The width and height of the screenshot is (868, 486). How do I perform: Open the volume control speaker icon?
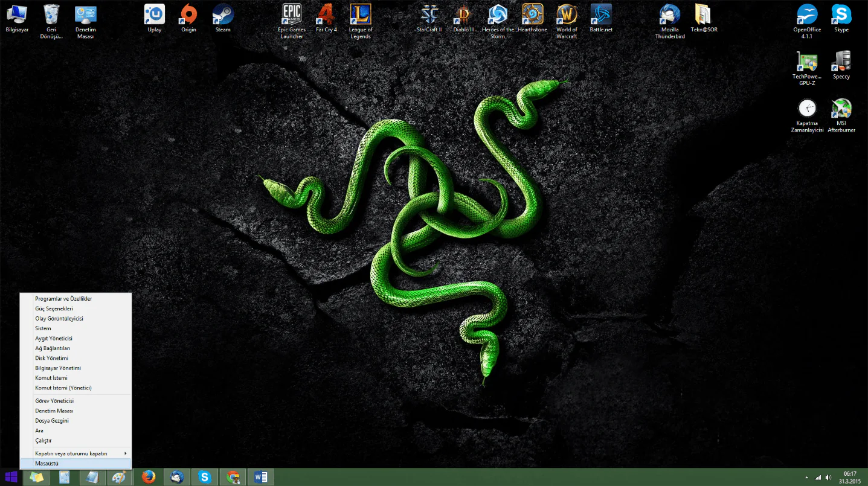click(828, 478)
